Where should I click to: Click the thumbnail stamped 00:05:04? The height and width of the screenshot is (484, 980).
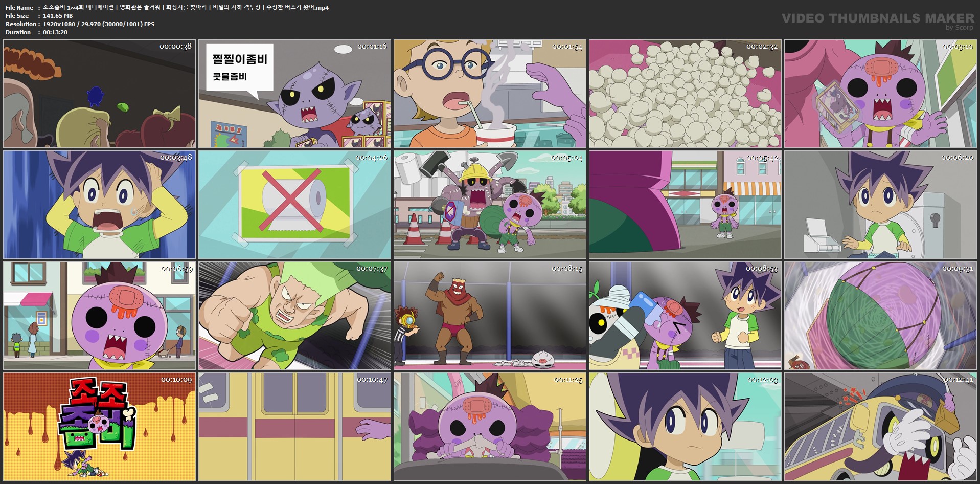[x=490, y=205]
